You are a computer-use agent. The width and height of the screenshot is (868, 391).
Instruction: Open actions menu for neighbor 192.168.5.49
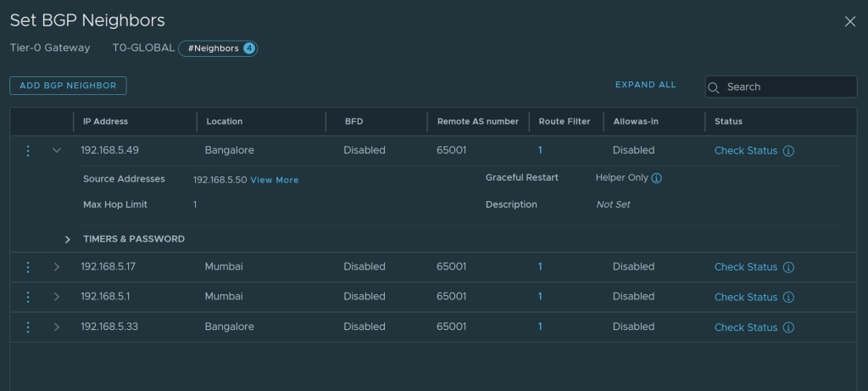[28, 150]
